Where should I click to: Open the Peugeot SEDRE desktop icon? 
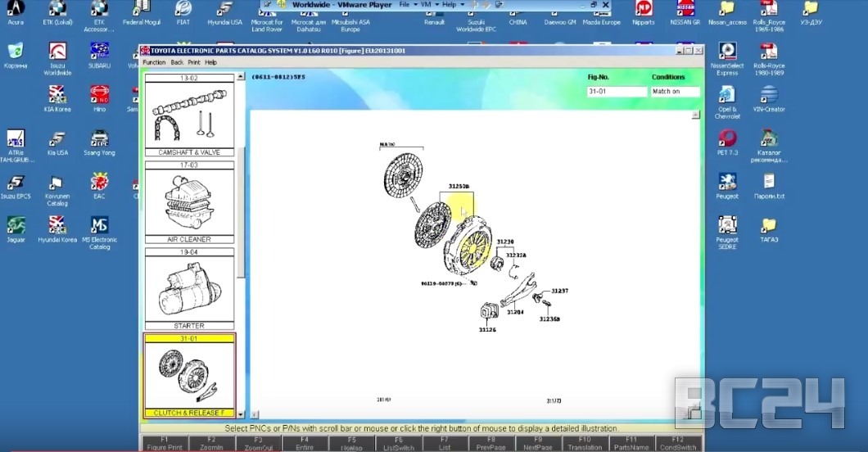(x=726, y=224)
